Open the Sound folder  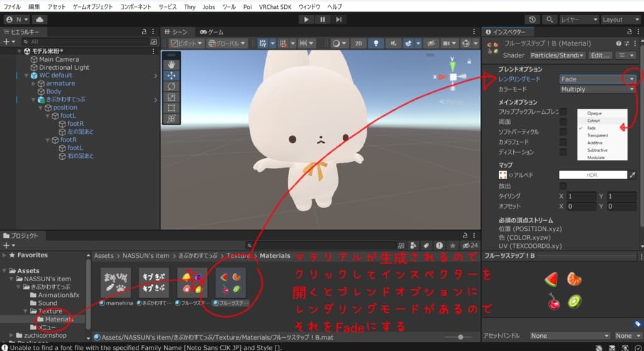coord(48,303)
